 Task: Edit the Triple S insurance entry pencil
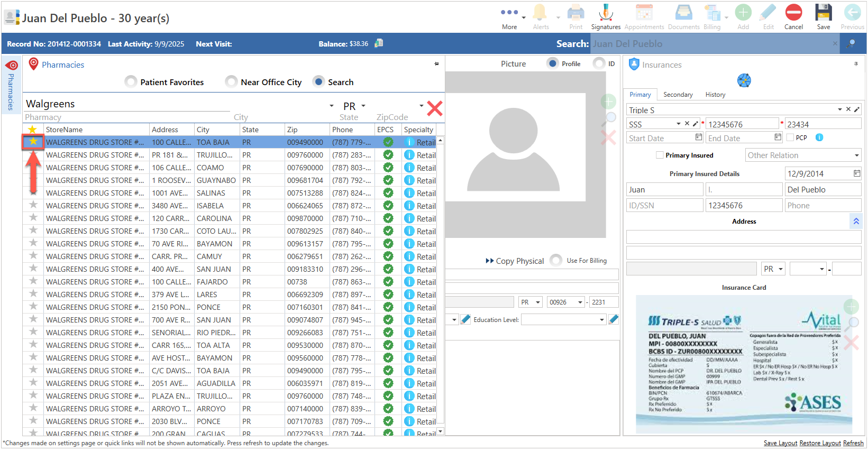pos(857,109)
